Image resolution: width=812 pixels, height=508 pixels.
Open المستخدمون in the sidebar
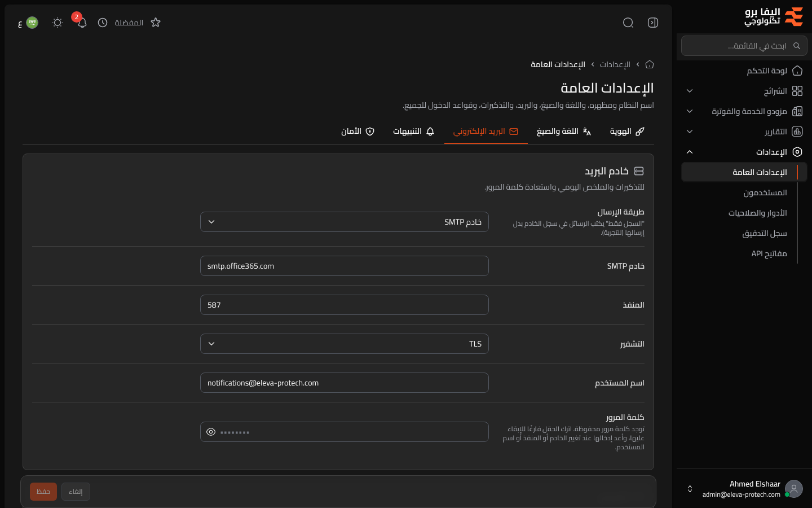[x=744, y=192]
